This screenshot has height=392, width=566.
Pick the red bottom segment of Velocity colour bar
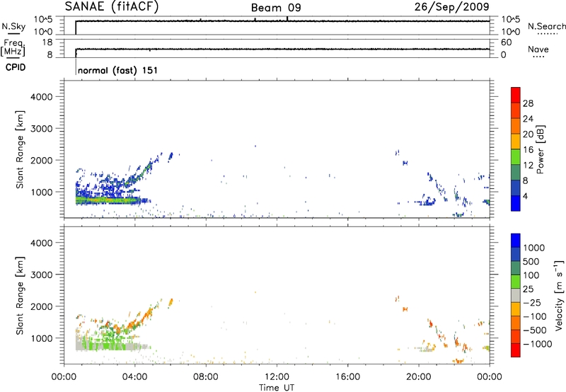pos(516,350)
